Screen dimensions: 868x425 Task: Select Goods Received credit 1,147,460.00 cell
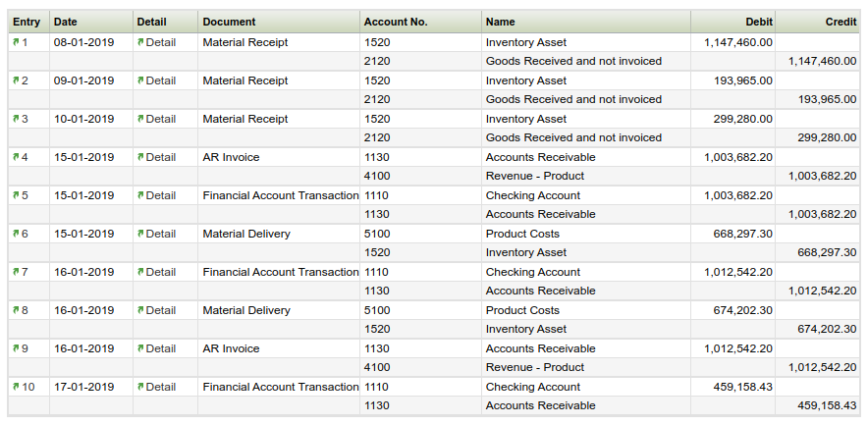(x=822, y=61)
